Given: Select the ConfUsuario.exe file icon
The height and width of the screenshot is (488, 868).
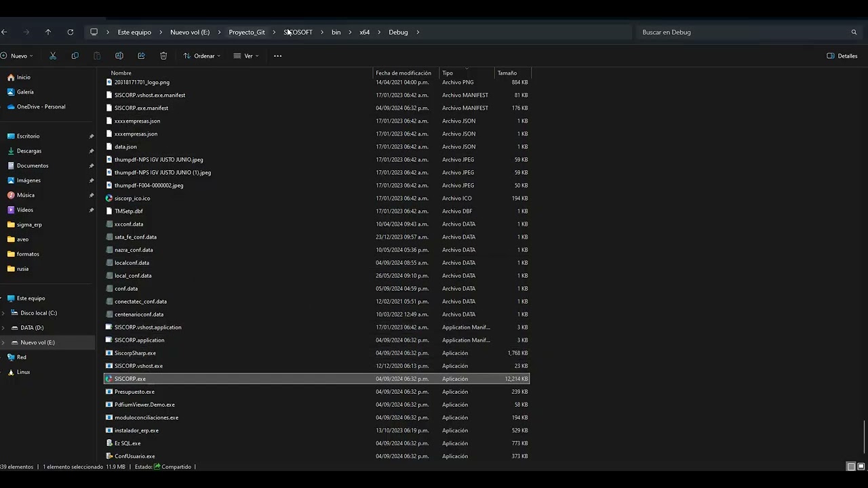Looking at the screenshot, I should pyautogui.click(x=109, y=456).
